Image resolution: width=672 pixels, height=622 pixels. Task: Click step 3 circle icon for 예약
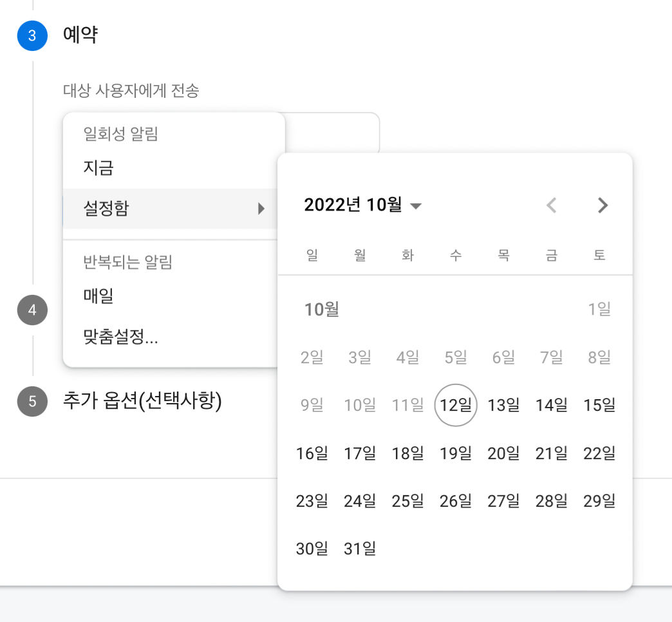[x=32, y=35]
